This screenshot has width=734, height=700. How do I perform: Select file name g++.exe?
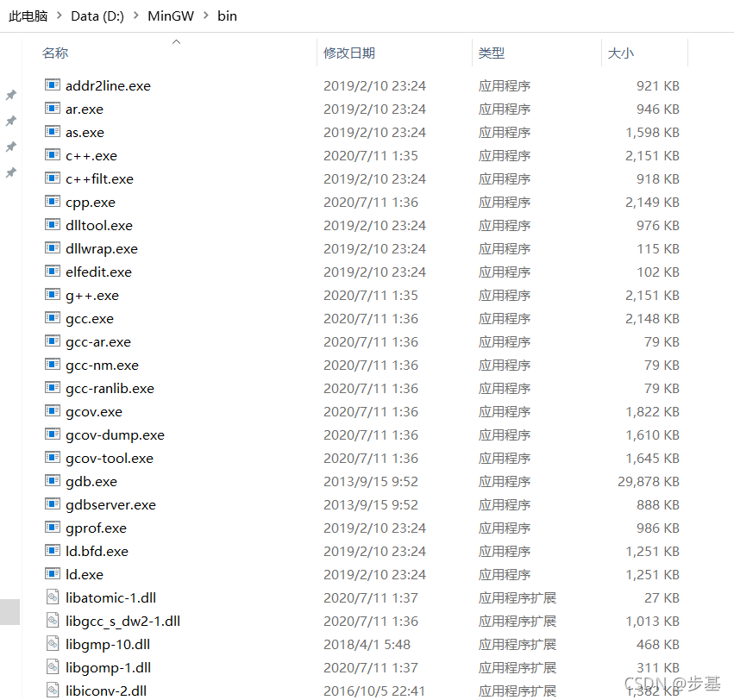pyautogui.click(x=92, y=295)
